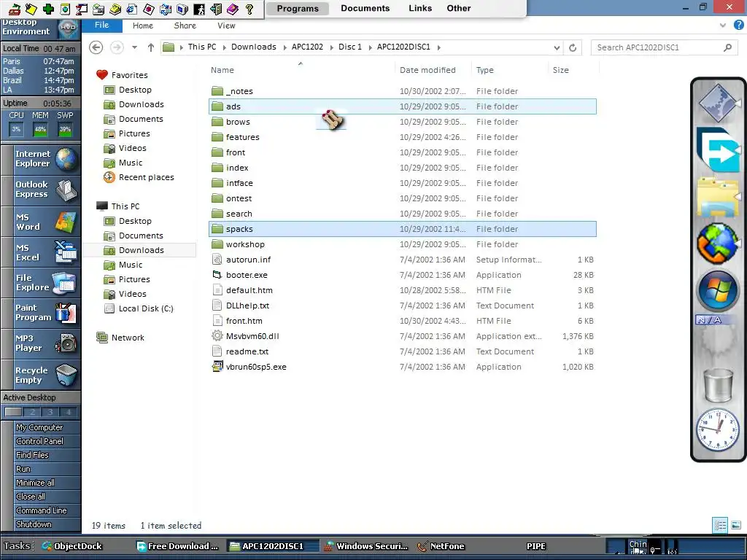Refresh the current folder
The image size is (747, 560).
573,47
